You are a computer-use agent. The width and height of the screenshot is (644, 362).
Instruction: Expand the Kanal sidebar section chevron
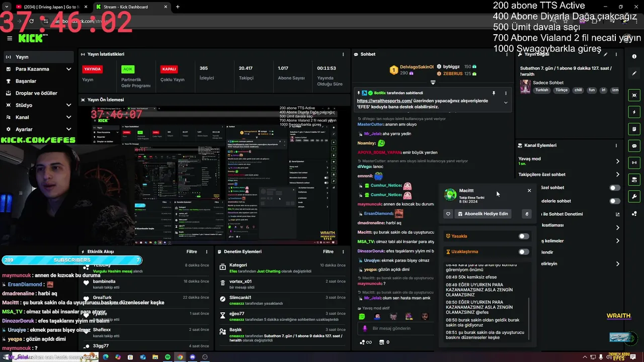tap(68, 117)
